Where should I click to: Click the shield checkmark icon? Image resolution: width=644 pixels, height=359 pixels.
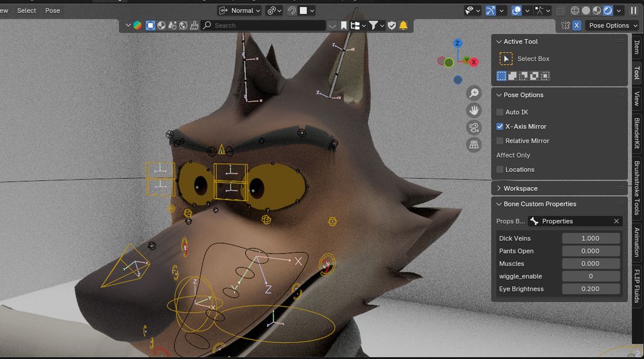[392, 26]
